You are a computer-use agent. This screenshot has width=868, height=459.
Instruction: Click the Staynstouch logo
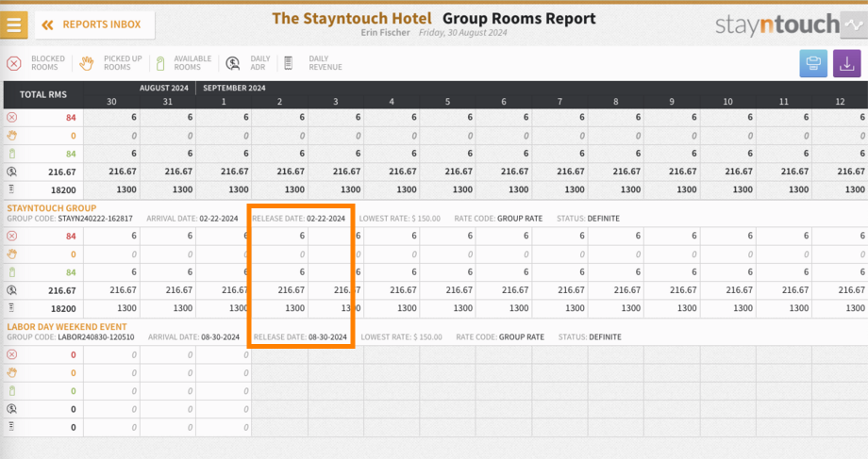pyautogui.click(x=777, y=25)
